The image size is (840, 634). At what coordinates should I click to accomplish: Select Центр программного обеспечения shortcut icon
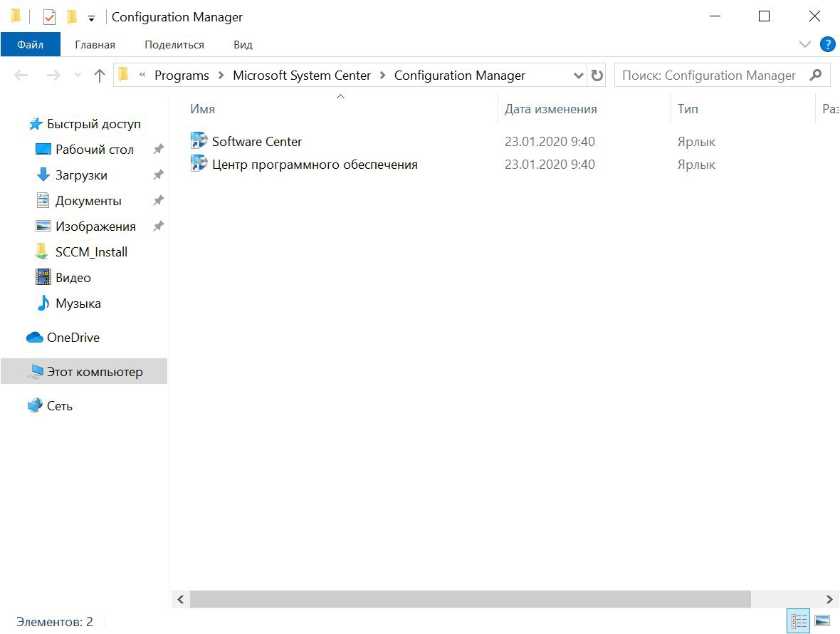click(199, 163)
